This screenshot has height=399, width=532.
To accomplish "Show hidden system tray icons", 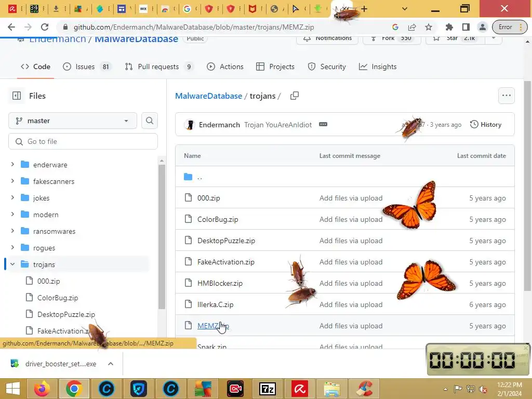I will [x=445, y=389].
